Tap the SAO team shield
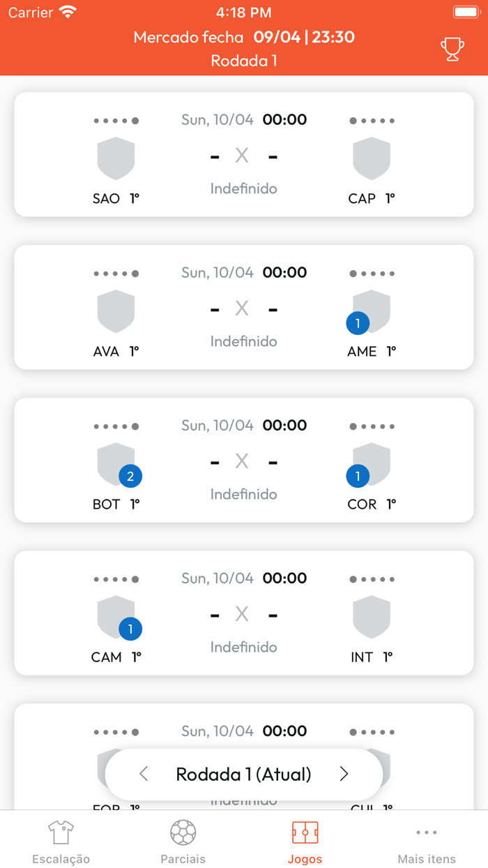This screenshot has height=868, width=488. point(116,158)
